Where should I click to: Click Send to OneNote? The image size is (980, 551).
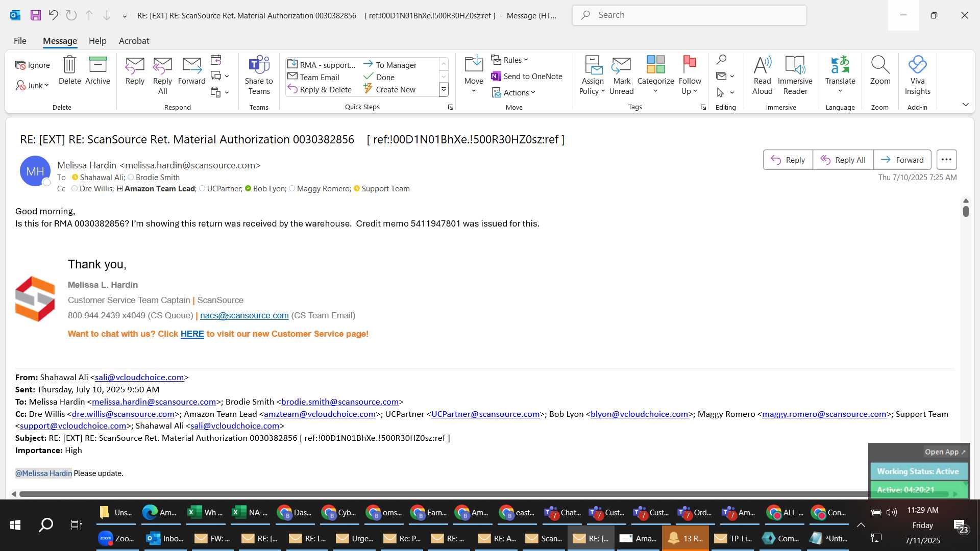click(x=526, y=77)
